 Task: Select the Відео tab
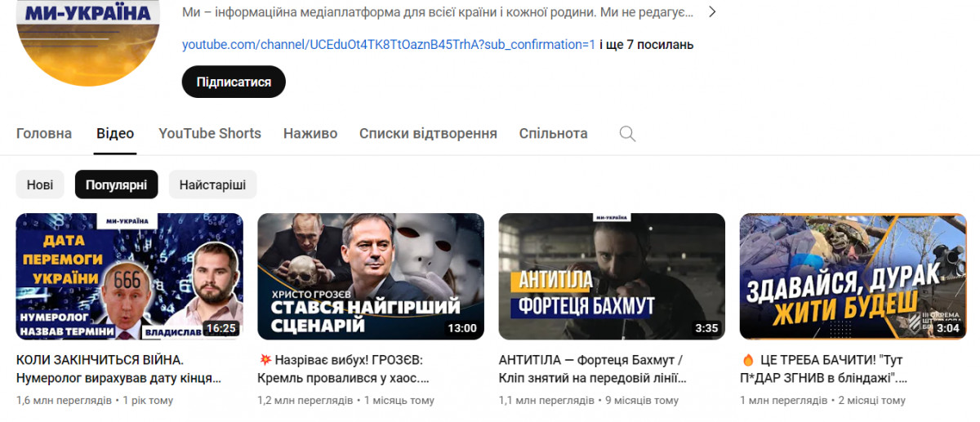point(115,134)
